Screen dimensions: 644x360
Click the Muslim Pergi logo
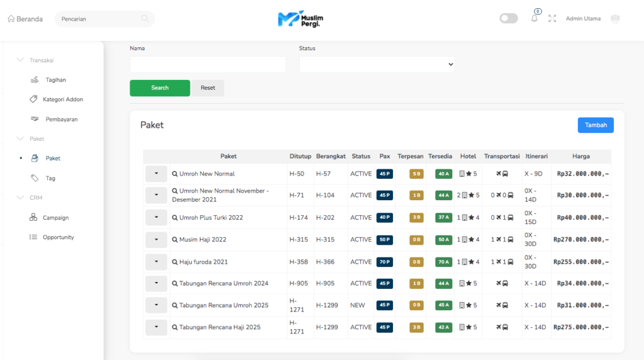[x=301, y=19]
